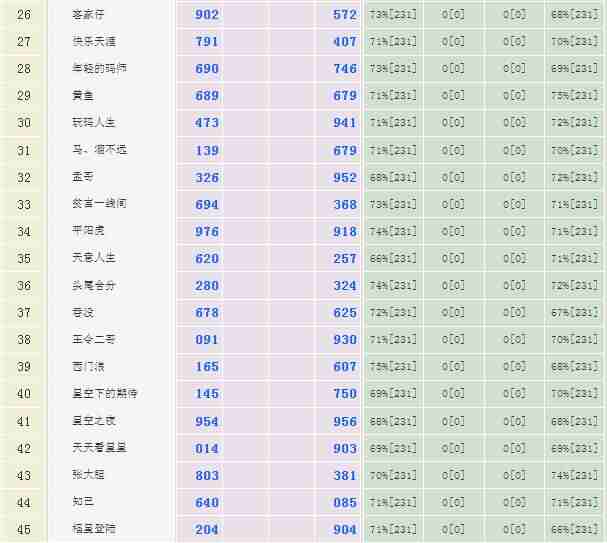Open the 572 number link
The image size is (607, 543).
344,15
